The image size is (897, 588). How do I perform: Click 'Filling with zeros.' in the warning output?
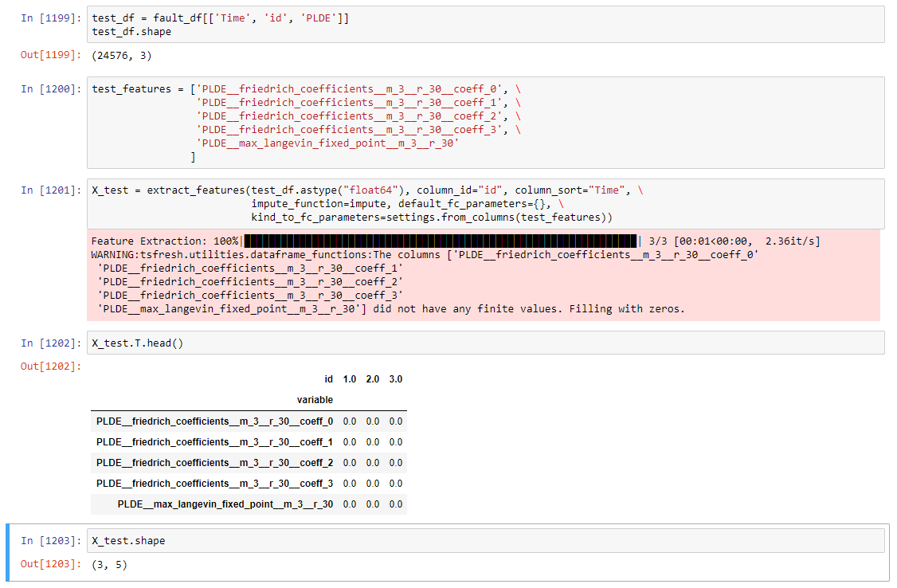pos(627,309)
